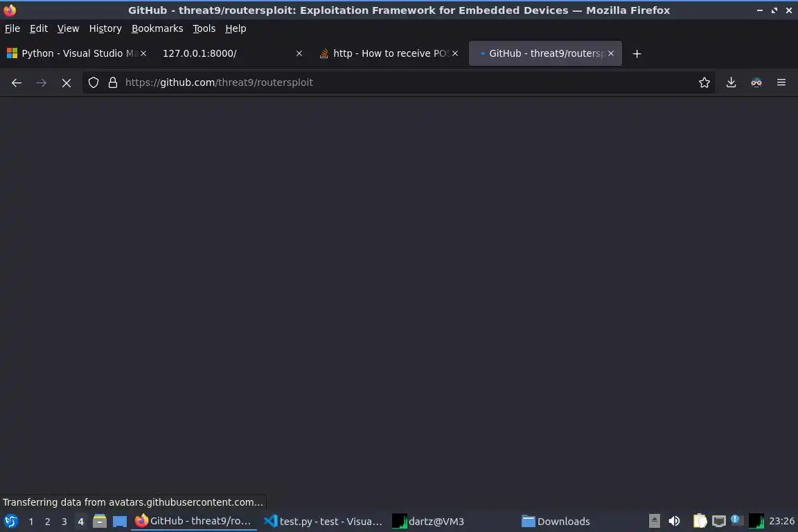Click the 23:26 panel clock
Screen dimensions: 798x532
click(781, 522)
